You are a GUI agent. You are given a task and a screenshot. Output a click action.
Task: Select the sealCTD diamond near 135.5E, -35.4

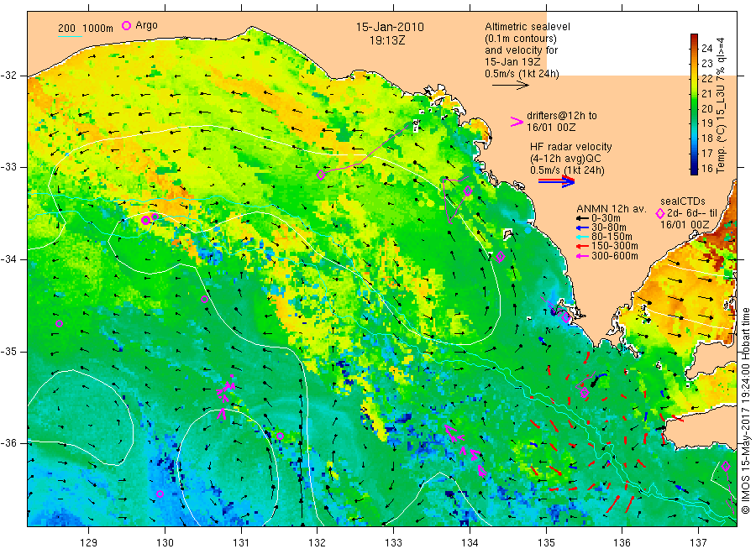click(x=585, y=393)
